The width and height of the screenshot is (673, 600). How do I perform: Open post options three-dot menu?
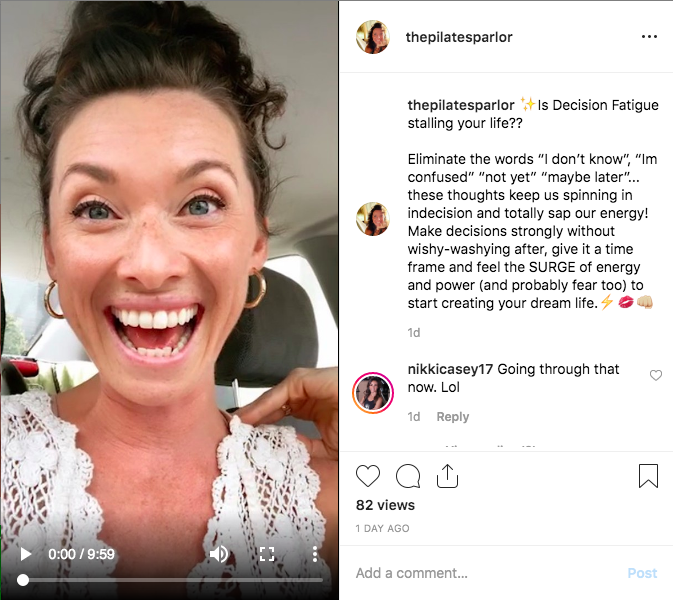(x=649, y=37)
